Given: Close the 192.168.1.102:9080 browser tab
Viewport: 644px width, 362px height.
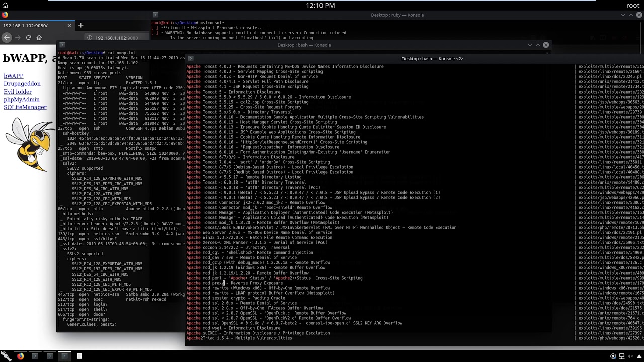Looking at the screenshot, I should [x=69, y=25].
